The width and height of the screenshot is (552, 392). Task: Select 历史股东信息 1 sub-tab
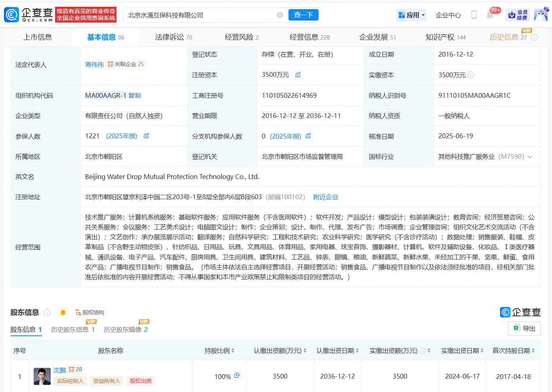coord(73,329)
